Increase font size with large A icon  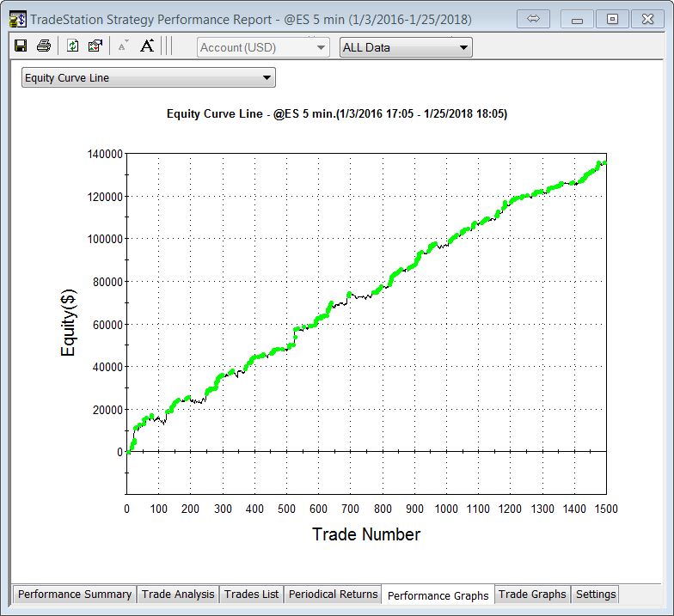pos(147,46)
